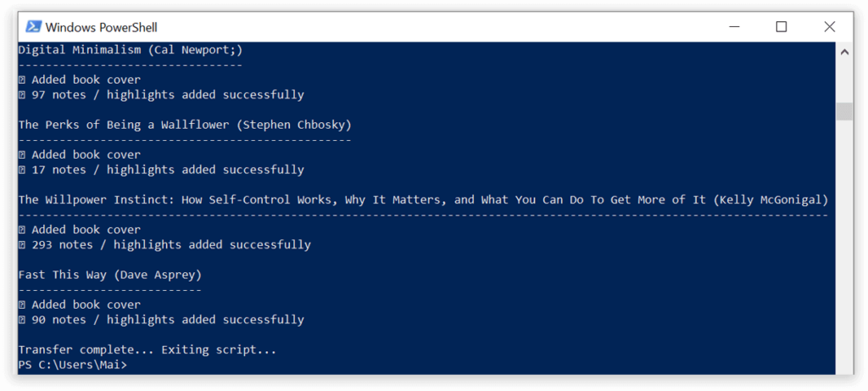Image resolution: width=868 pixels, height=391 pixels.
Task: Click the empty scrollbar track below the thumb
Action: (x=843, y=254)
